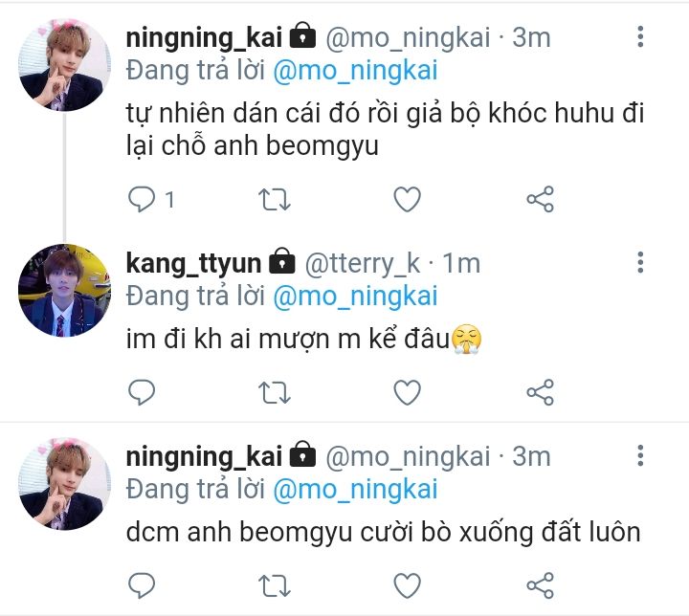Open @mo_ningkai mention in kang_ttyun's reply
The image size is (689, 616).
point(355,296)
